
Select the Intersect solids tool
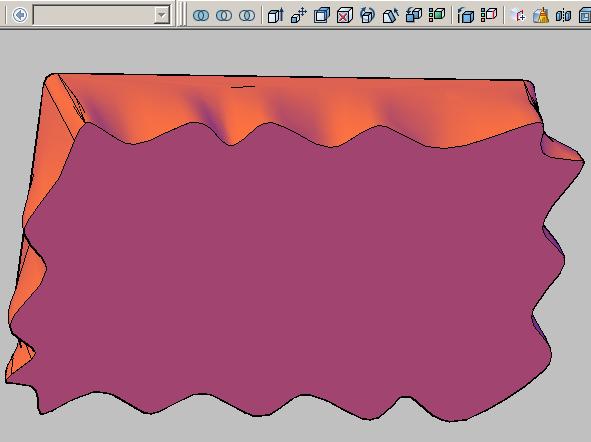point(247,15)
